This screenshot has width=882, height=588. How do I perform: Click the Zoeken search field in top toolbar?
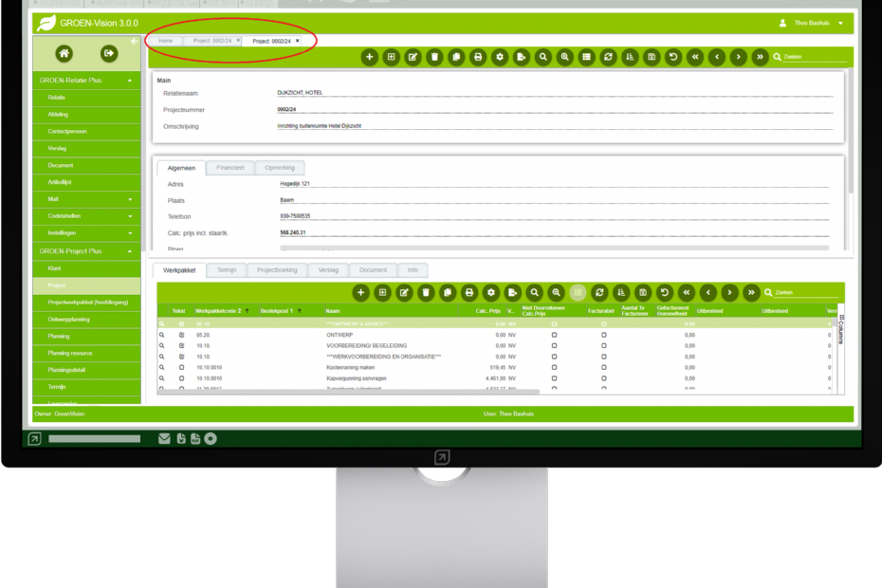point(811,57)
